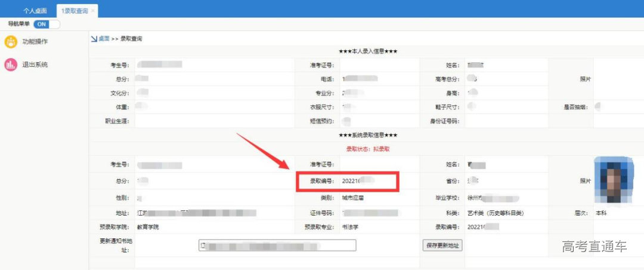The width and height of the screenshot is (644, 270).
Task: Click the yellow 功能操作 sidebar icon
Action: tap(11, 42)
